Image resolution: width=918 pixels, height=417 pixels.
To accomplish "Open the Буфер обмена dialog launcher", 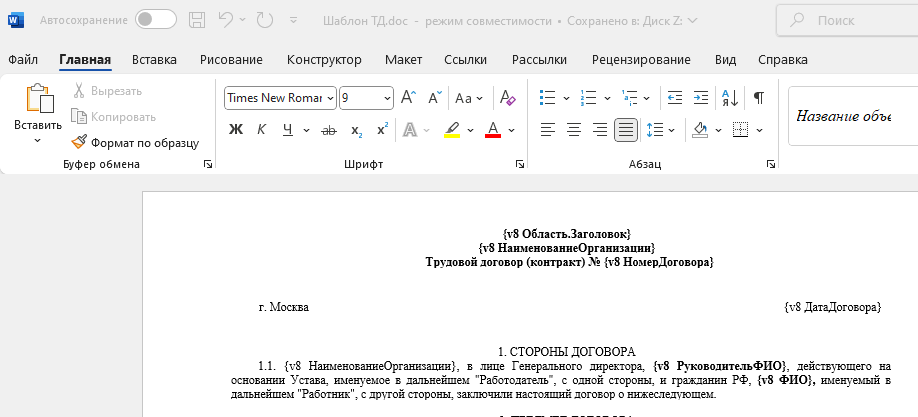I will 208,165.
